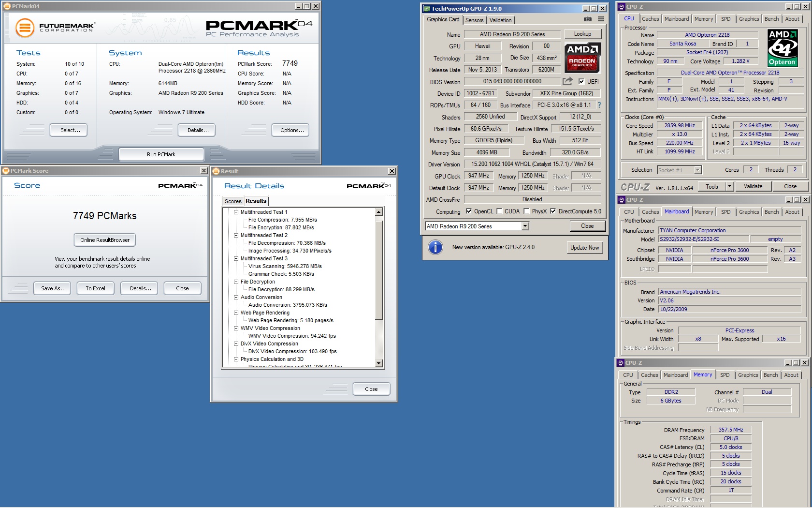Collapse File Decryption tree node
Screen dimensions: 812x508
236,282
